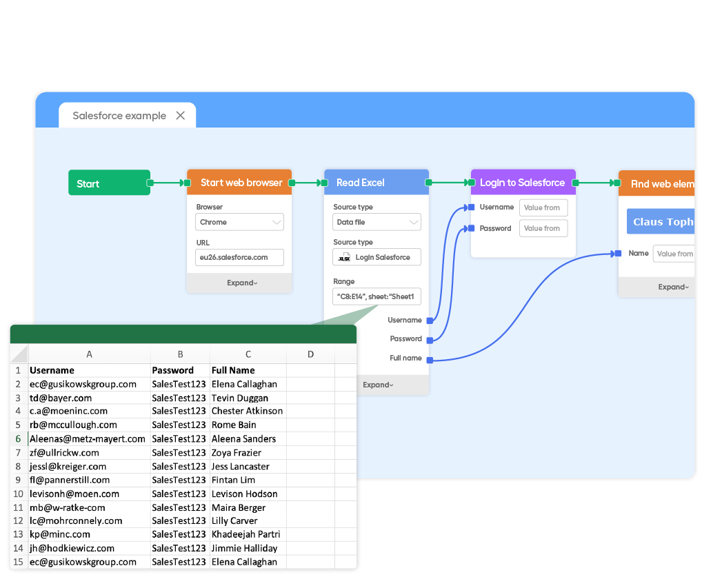Click the Username header cell
The image size is (702, 588).
(89, 370)
